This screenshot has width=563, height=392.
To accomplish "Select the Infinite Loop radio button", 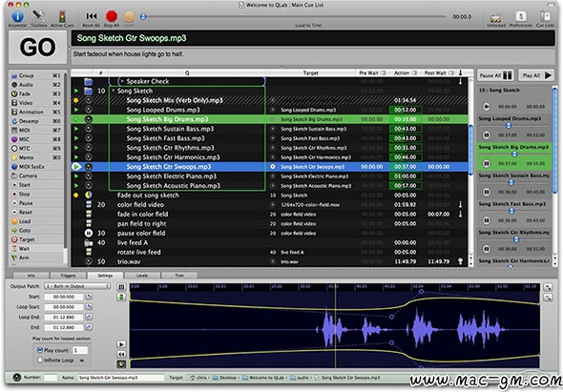I will 39,361.
